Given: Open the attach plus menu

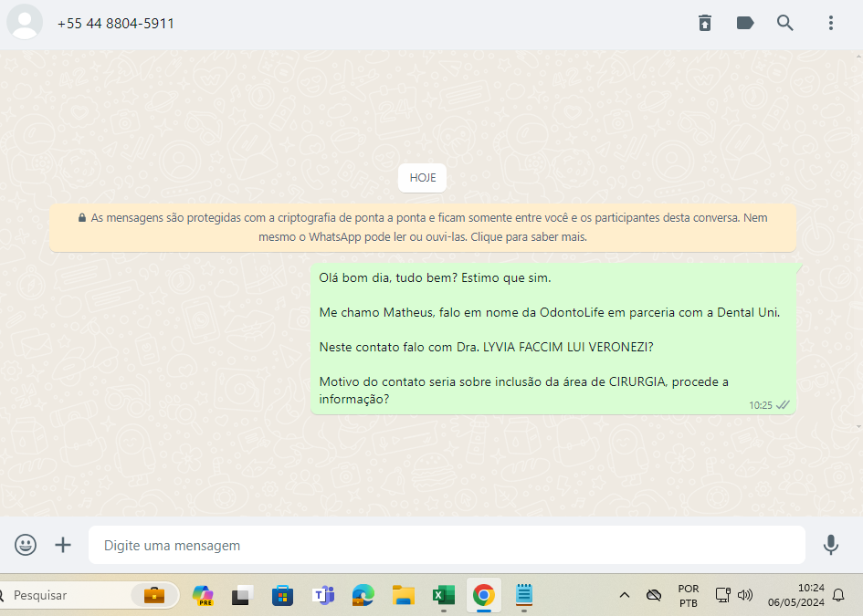Looking at the screenshot, I should tap(63, 545).
